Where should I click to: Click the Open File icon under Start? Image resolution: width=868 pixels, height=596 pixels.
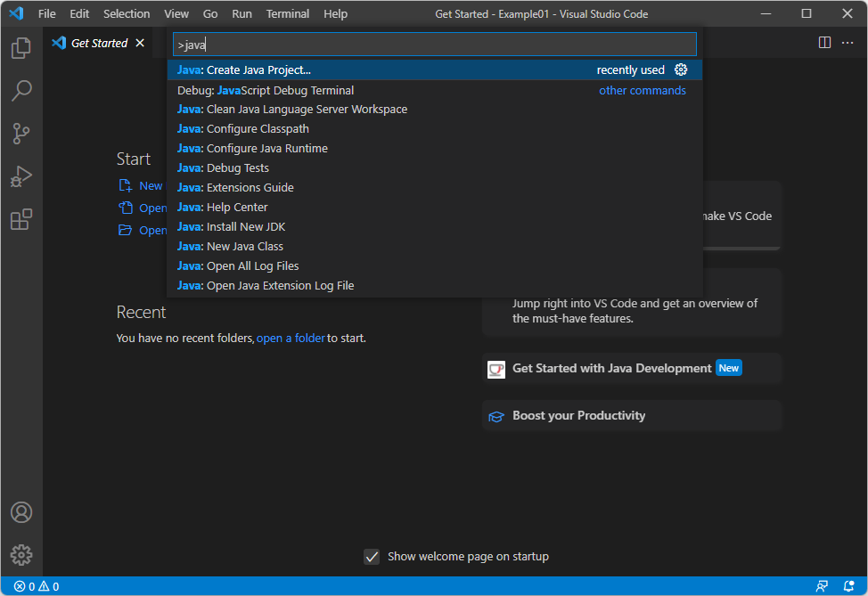pyautogui.click(x=125, y=208)
